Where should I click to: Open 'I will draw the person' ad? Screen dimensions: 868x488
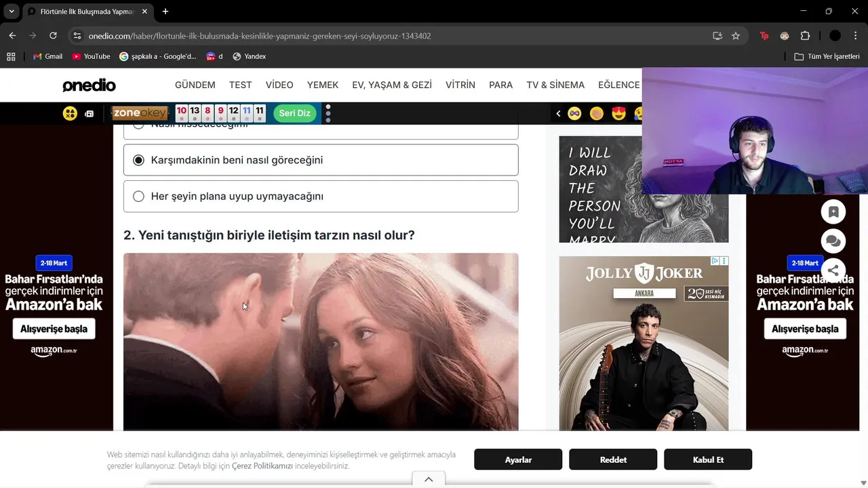coord(644,189)
